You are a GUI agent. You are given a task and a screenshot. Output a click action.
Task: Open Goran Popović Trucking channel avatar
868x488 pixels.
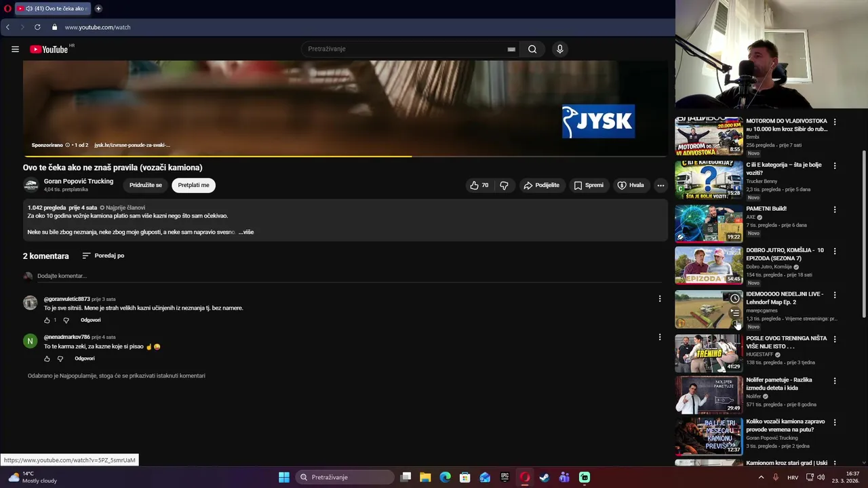(31, 185)
